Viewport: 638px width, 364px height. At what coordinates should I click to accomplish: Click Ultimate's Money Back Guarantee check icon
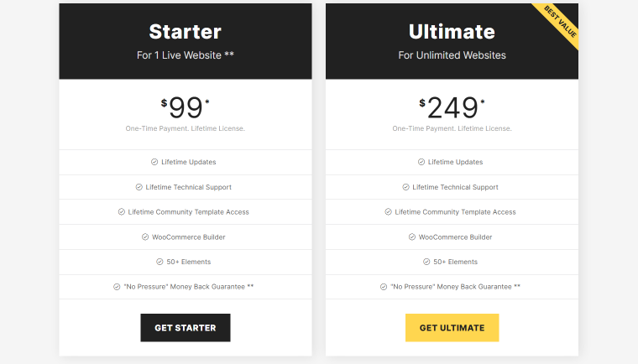point(384,287)
